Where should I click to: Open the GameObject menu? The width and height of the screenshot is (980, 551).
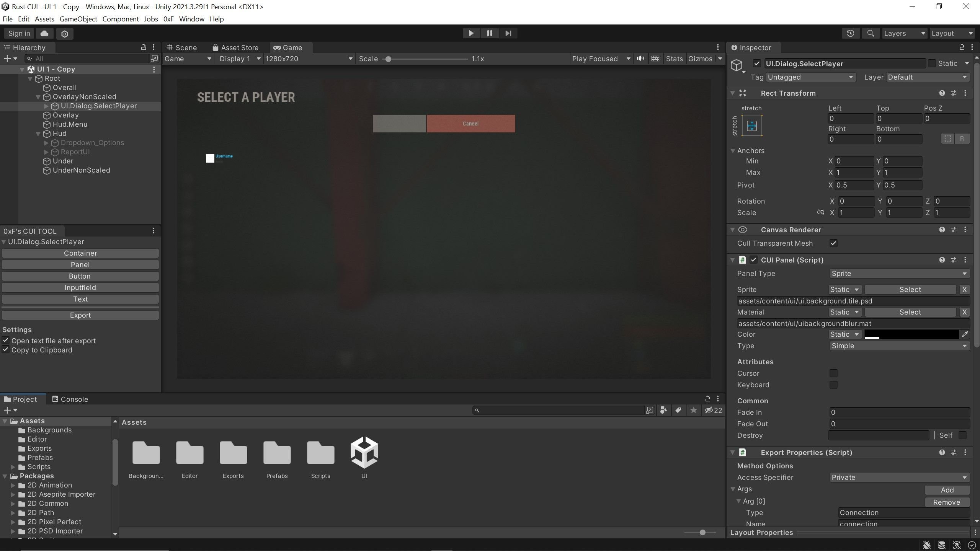(x=78, y=19)
